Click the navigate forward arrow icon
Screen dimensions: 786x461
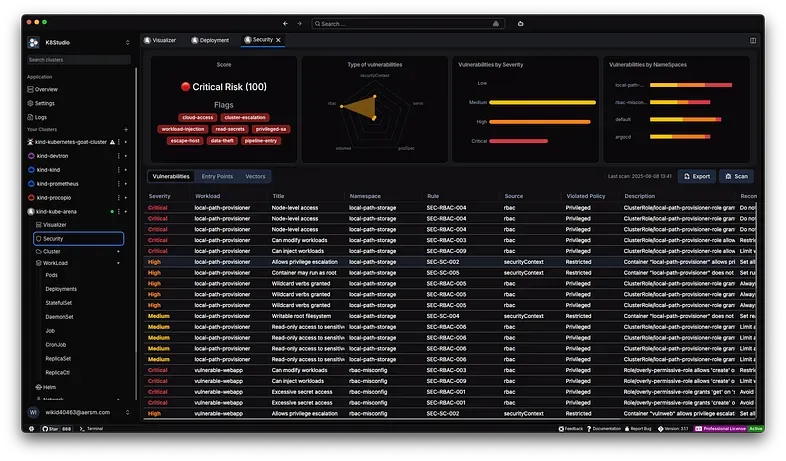[x=298, y=23]
